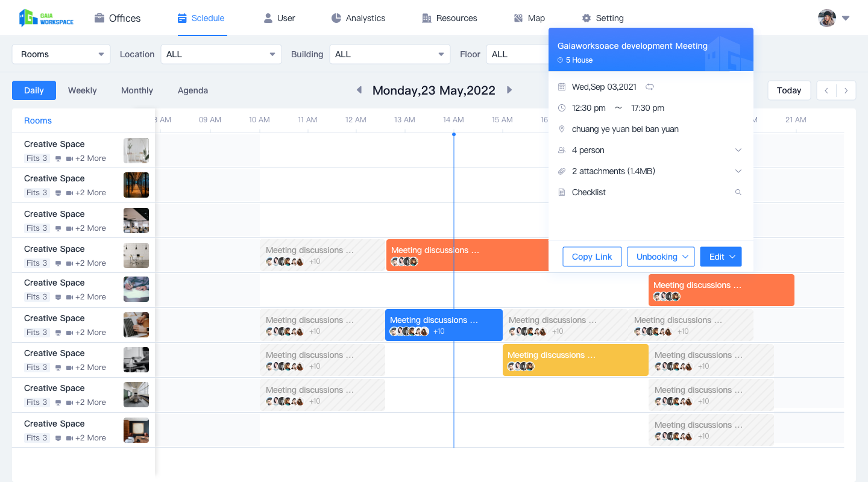Image resolution: width=868 pixels, height=482 pixels.
Task: Open Setting from the top navigation
Action: point(603,18)
